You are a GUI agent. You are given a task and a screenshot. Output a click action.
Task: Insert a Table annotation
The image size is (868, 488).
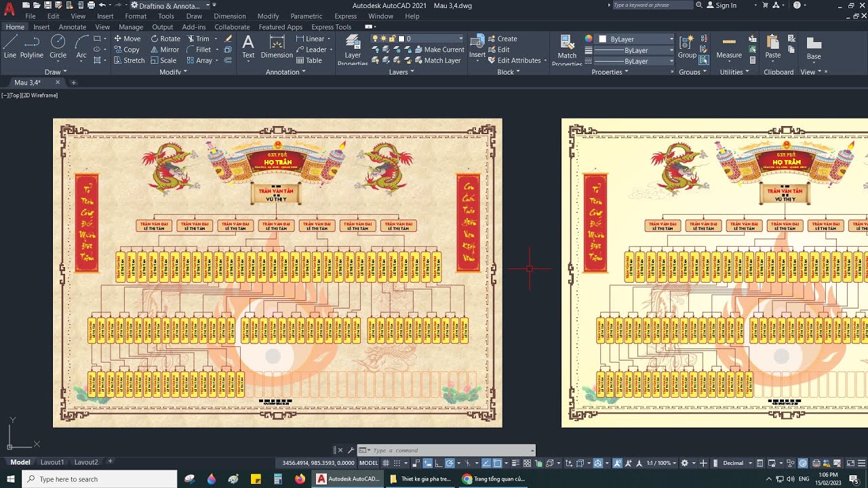coord(309,60)
